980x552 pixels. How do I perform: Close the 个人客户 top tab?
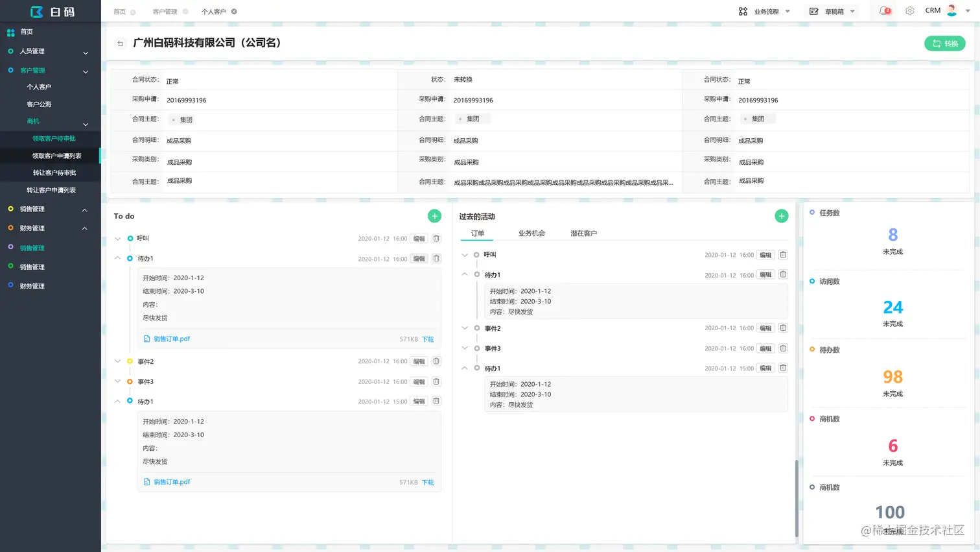click(x=234, y=12)
